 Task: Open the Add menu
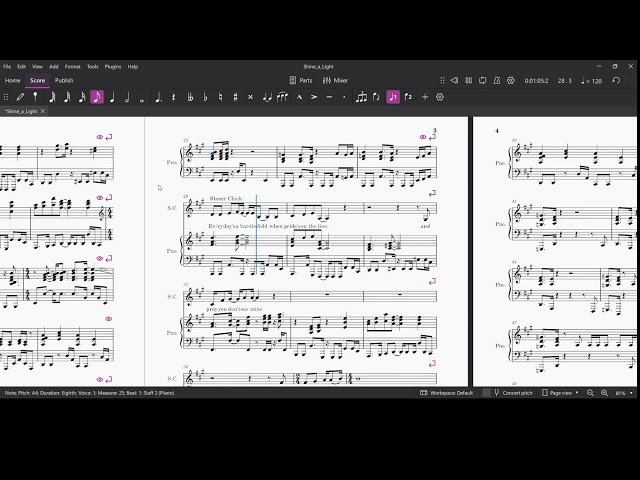pyautogui.click(x=53, y=67)
